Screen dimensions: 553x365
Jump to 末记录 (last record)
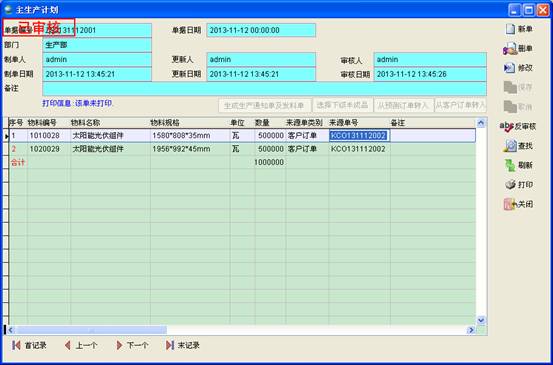183,345
